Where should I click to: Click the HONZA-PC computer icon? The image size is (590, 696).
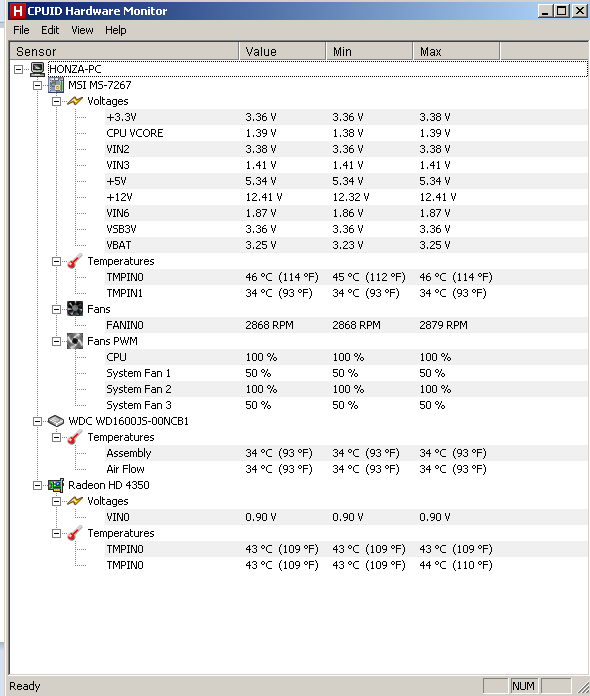[38, 69]
